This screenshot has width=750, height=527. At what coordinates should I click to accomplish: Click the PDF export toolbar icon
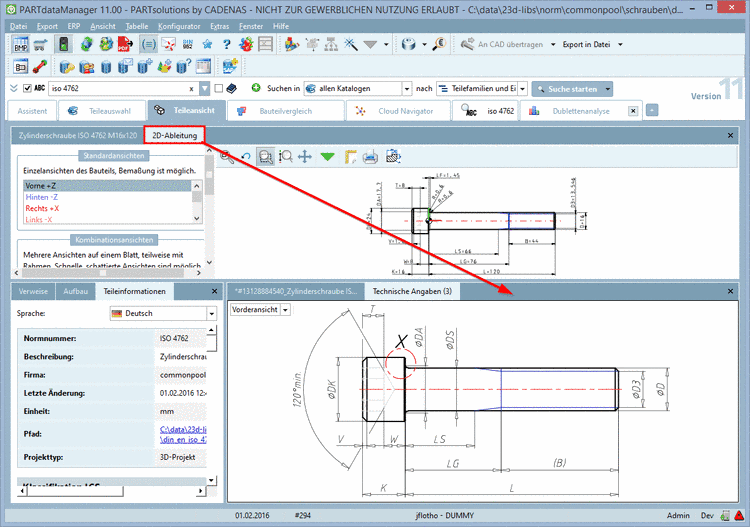coord(124,44)
